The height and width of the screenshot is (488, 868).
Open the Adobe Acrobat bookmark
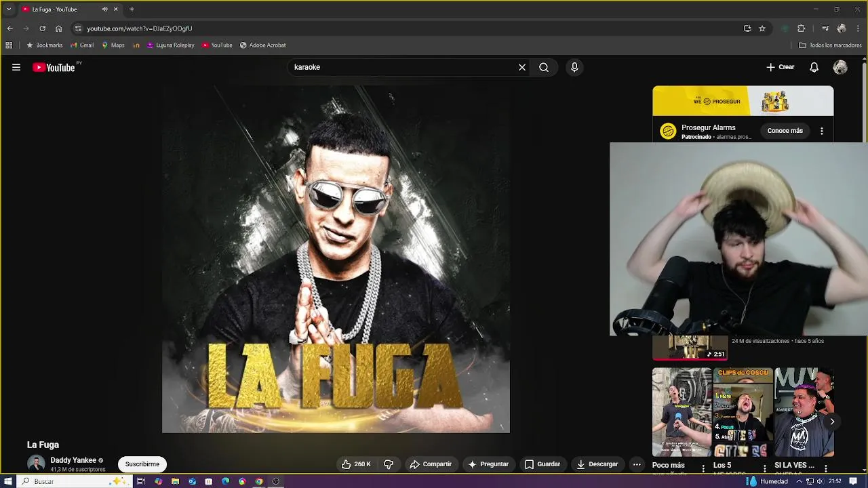[263, 45]
